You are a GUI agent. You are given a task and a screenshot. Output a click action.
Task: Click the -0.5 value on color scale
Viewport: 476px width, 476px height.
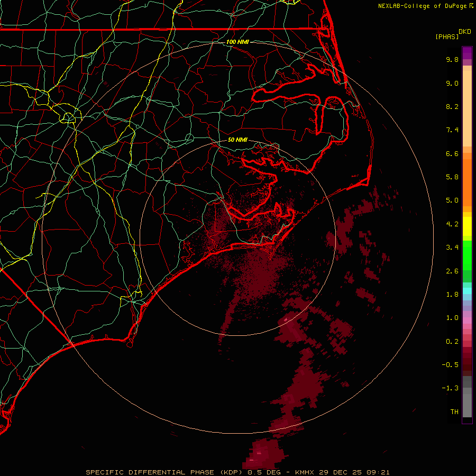pyautogui.click(x=450, y=365)
